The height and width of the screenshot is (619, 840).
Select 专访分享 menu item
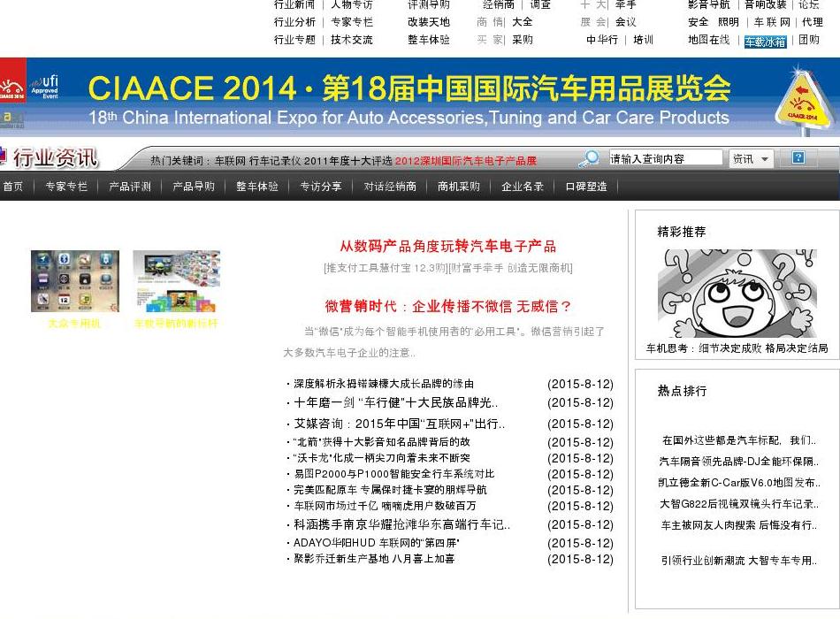click(321, 187)
